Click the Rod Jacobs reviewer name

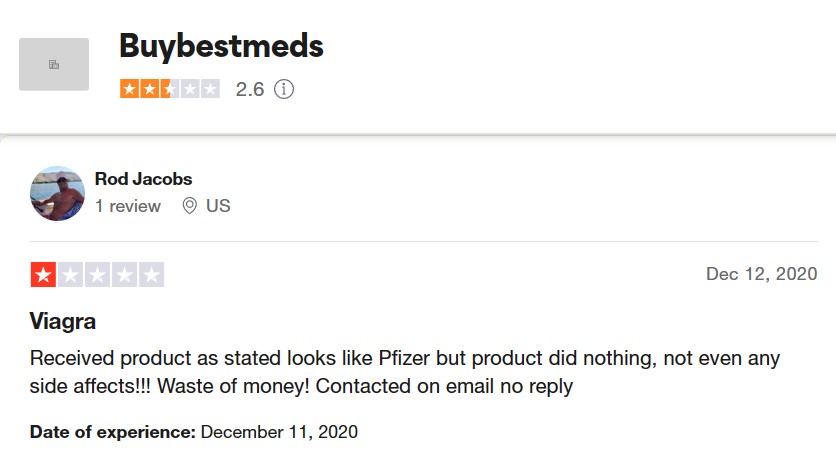point(143,179)
